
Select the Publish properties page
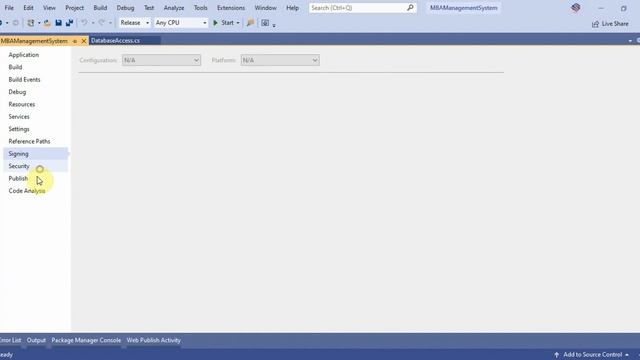click(x=18, y=178)
